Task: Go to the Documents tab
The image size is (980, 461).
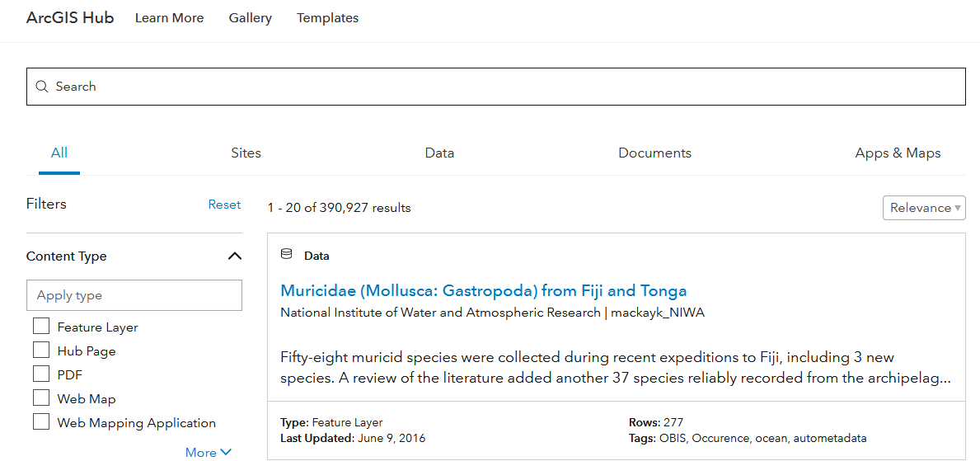Action: [x=654, y=153]
